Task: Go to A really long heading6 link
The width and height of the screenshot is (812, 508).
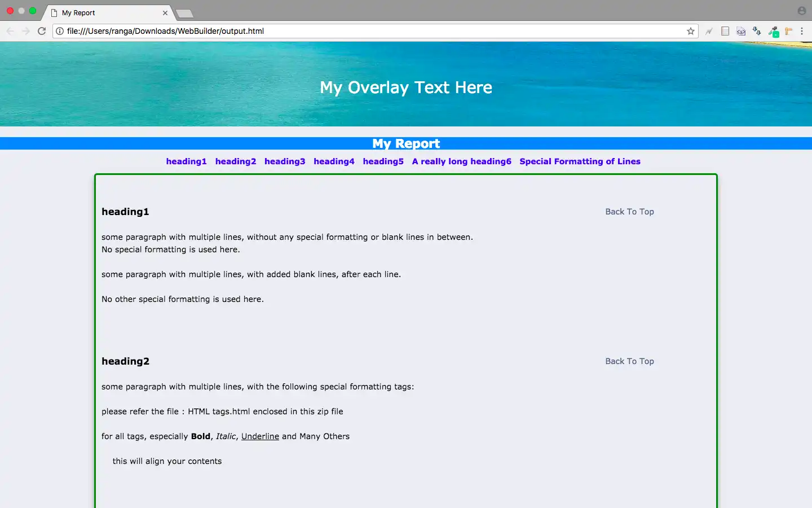Action: 461,161
